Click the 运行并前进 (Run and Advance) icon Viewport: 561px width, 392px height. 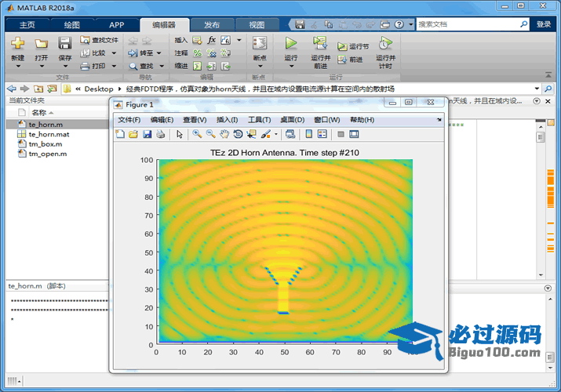pos(320,43)
